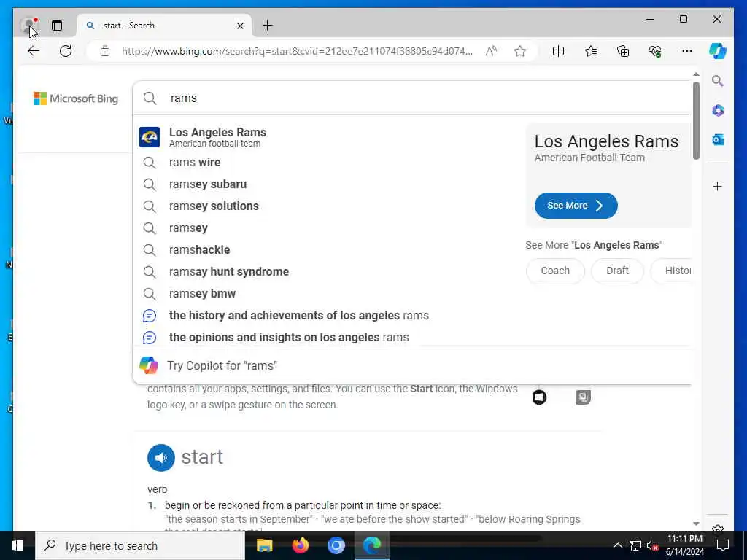Open the taskbar clock and date
747x560 pixels.
[684, 545]
